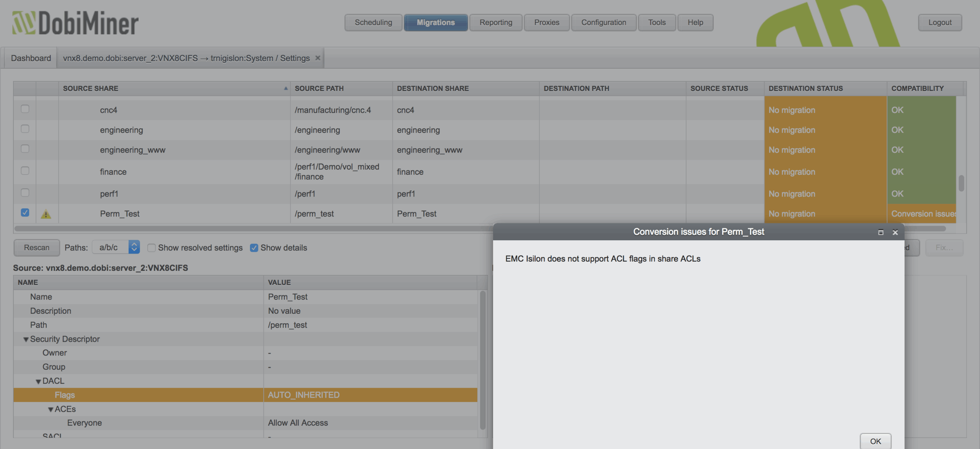Click the DobiMiner logo
980x449 pixels.
75,23
